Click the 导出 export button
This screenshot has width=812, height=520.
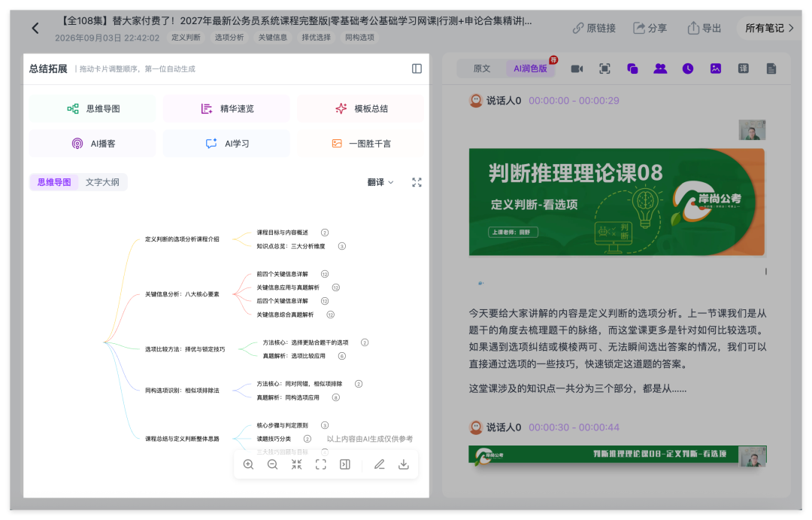tap(704, 28)
